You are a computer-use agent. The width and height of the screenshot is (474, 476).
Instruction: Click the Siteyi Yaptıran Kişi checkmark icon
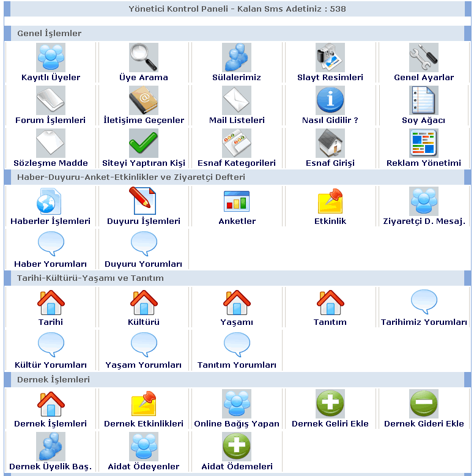[x=144, y=143]
